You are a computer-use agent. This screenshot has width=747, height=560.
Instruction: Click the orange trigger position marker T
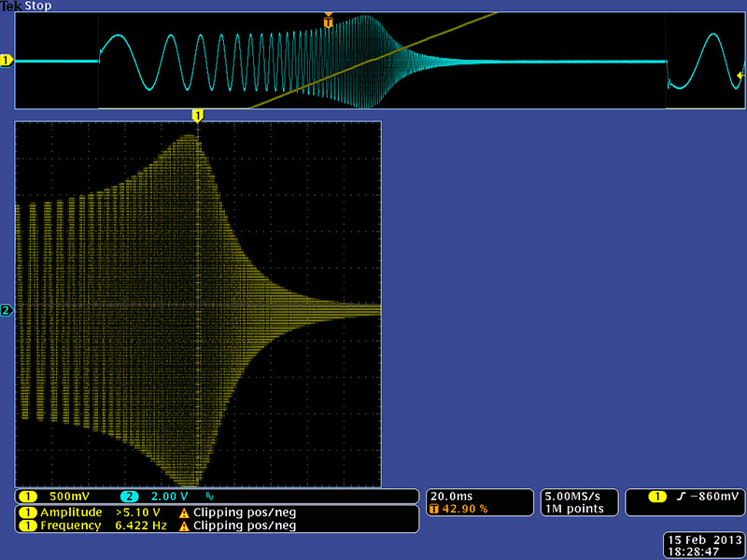tap(328, 21)
